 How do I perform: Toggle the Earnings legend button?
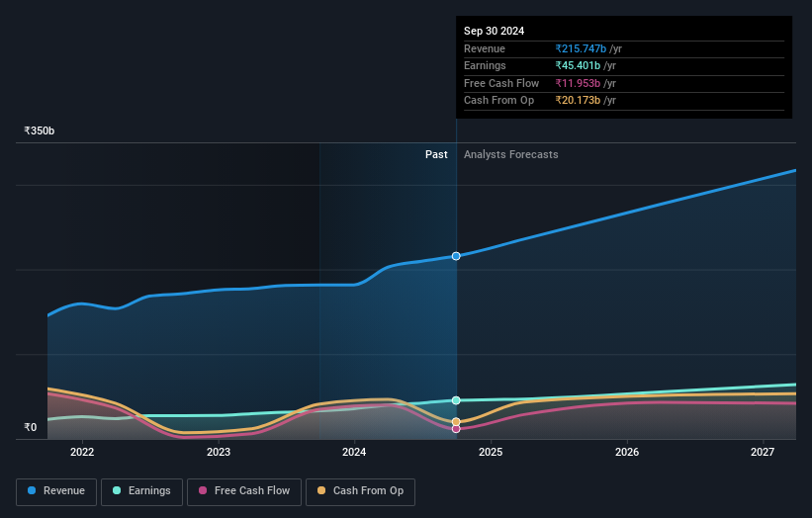(x=141, y=491)
